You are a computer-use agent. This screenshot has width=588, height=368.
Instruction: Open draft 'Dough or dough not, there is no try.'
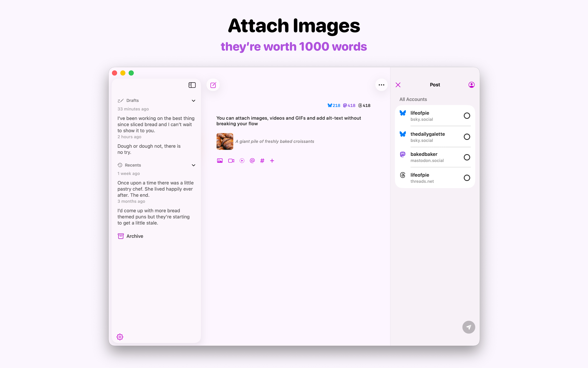point(149,149)
